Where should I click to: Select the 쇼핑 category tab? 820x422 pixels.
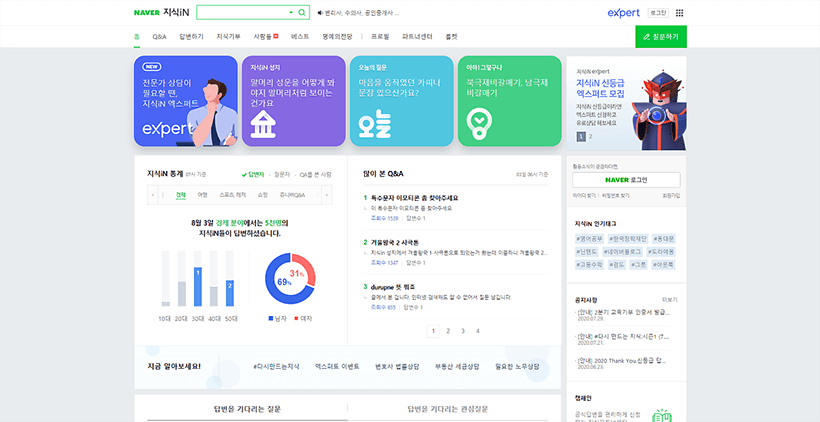coord(263,195)
